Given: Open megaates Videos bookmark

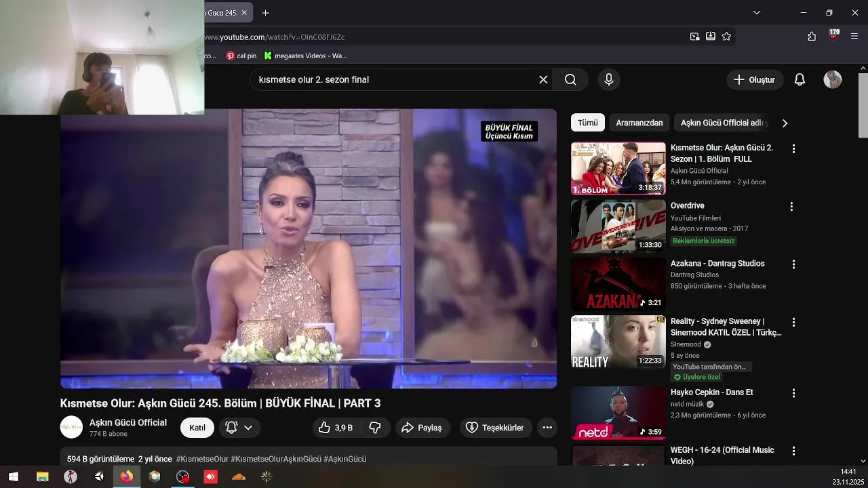Looking at the screenshot, I should coord(305,56).
